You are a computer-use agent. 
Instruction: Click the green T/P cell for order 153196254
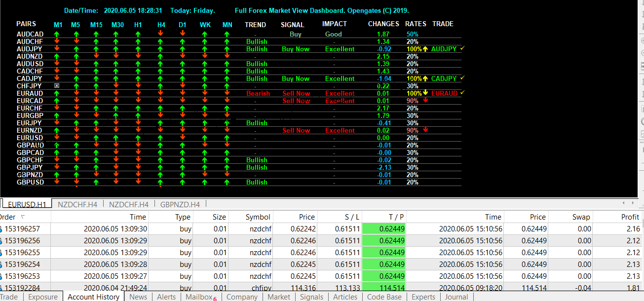[x=384, y=264]
